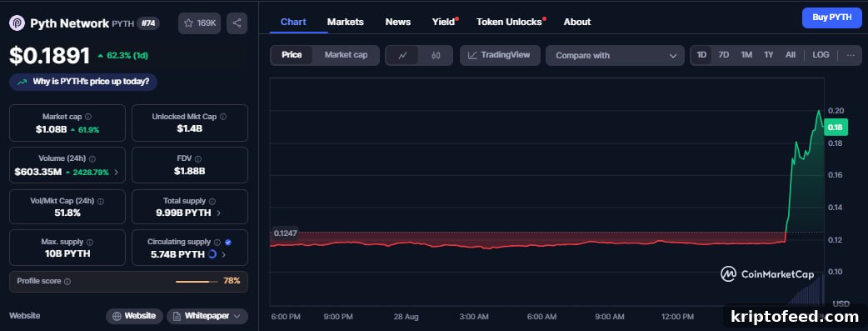Click the Profile score progress bar
868x331 pixels.
click(197, 282)
